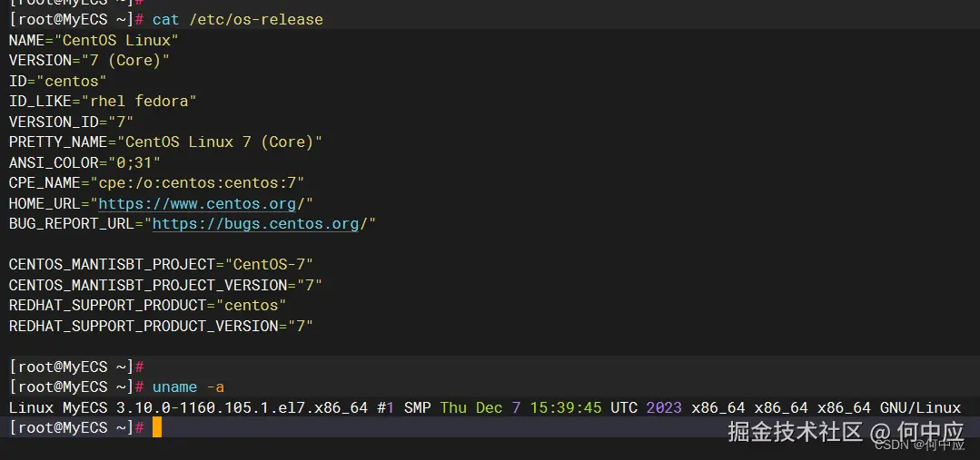Click the timestamp 15:39:45 in uname output
980x460 pixels.
[x=566, y=408]
